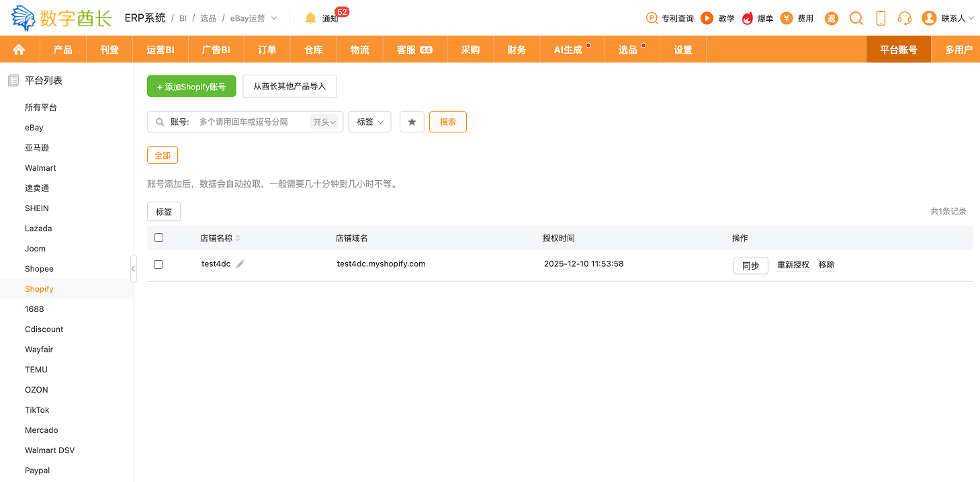Select TikTok in the platform list

coord(37,410)
